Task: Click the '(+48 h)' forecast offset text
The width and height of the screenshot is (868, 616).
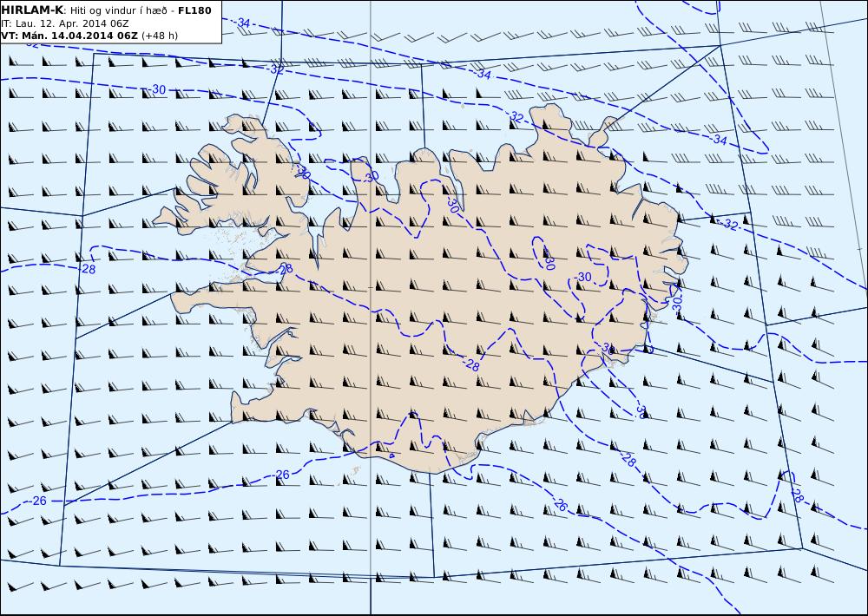Action: 160,36
